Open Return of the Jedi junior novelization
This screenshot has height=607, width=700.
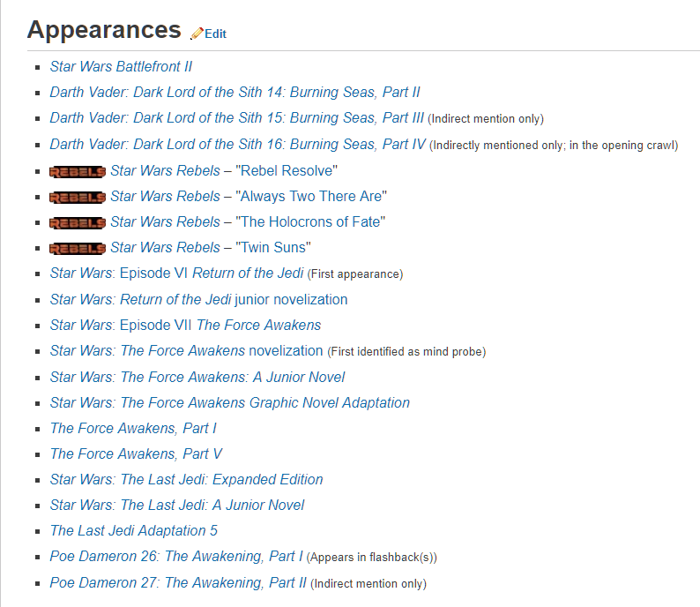point(198,299)
